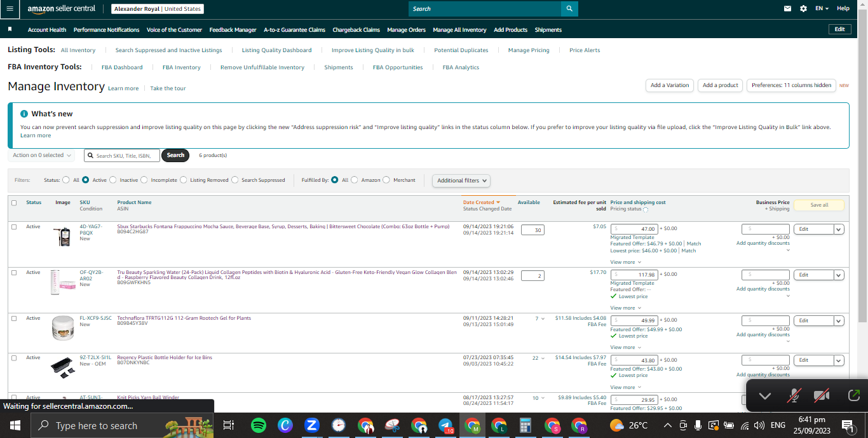Open the Action on 0 selected dropdown
Viewport: 868px width, 438px height.
(42, 155)
